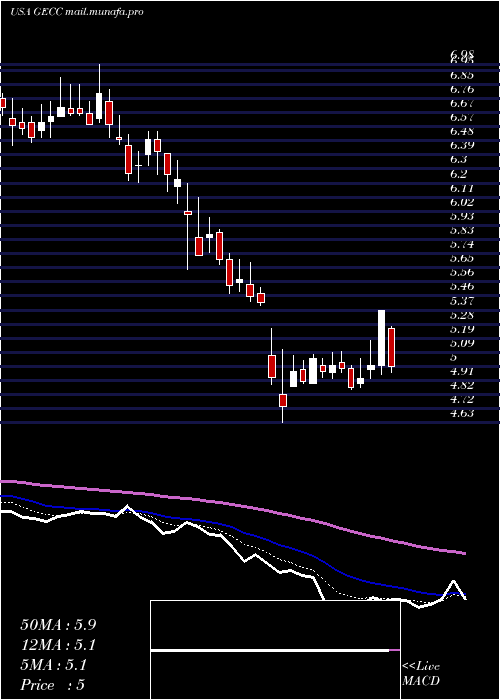Click the 'MACD' label
The height and width of the screenshot is (700, 500).
pos(421,681)
